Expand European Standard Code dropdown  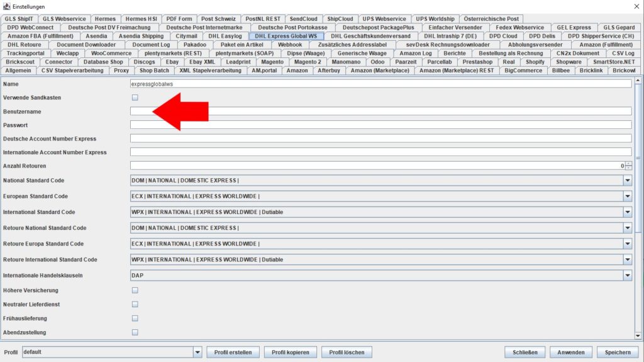pos(627,196)
